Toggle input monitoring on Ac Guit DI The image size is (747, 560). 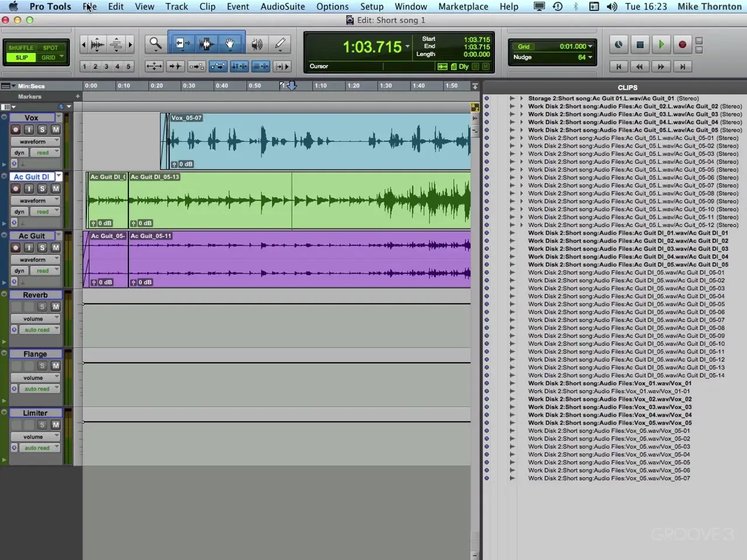pyautogui.click(x=29, y=188)
